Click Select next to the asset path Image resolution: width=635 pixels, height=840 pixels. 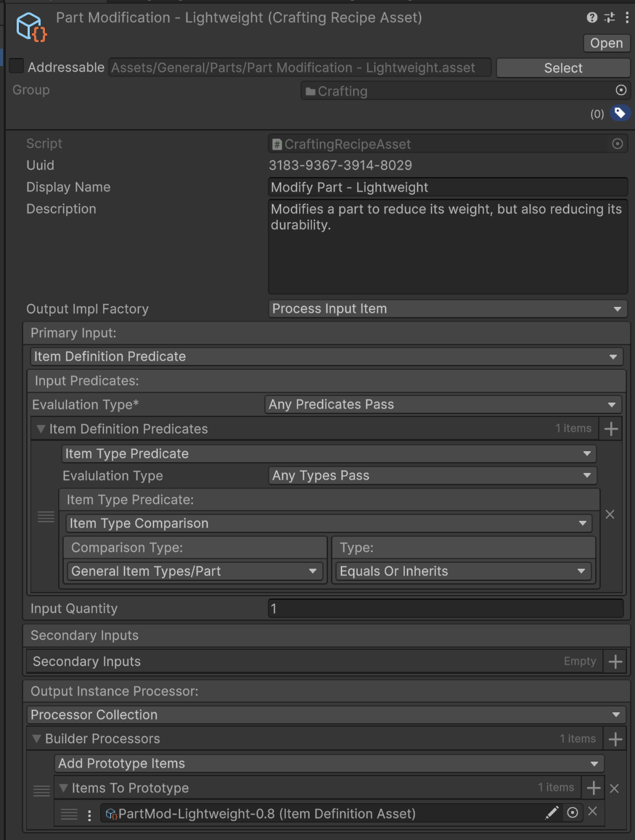(x=562, y=67)
